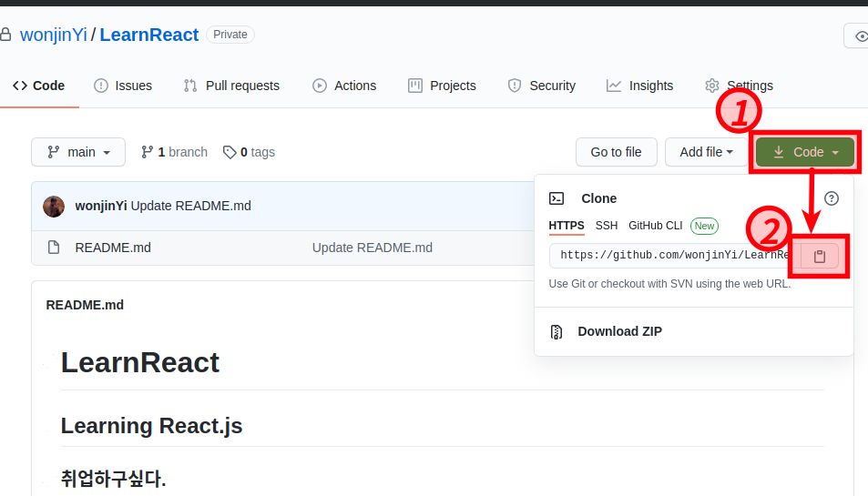The height and width of the screenshot is (496, 868).
Task: Click the wonjinYi avatar in commit row
Action: click(54, 207)
